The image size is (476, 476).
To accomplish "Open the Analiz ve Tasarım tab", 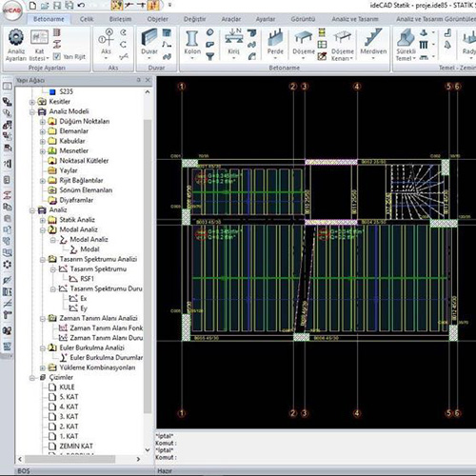I will point(355,19).
